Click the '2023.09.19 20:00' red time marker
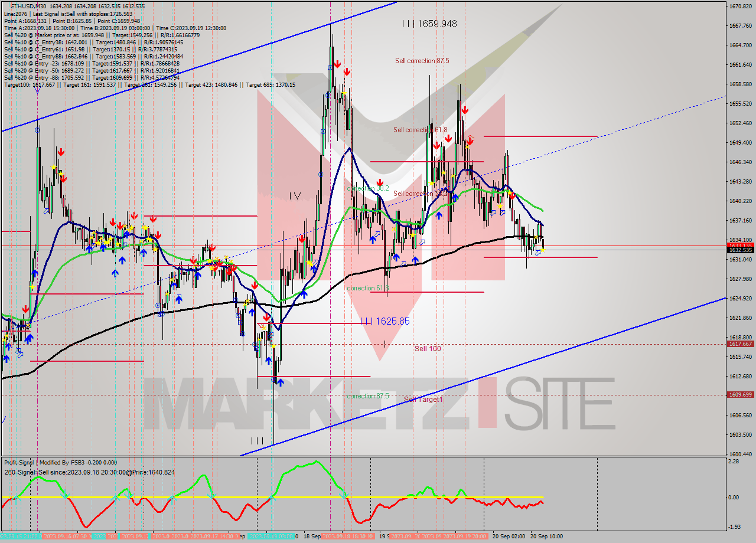Image resolution: width=756 pixels, height=543 pixels. point(465,537)
